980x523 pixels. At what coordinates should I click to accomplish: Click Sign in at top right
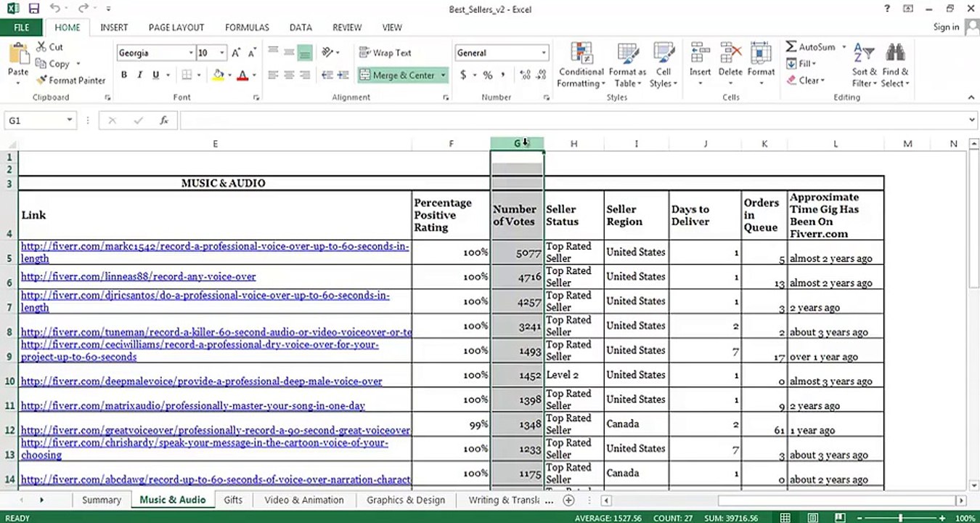[x=946, y=27]
